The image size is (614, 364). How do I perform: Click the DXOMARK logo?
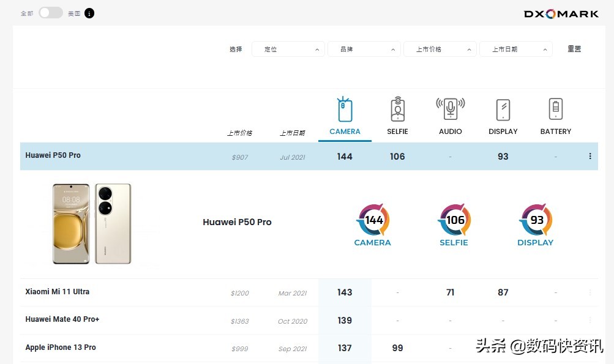(x=560, y=12)
